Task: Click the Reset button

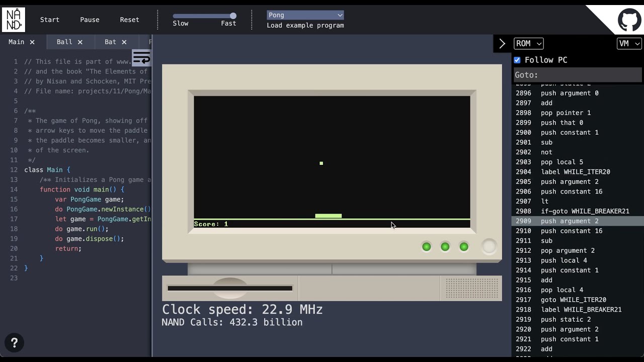Action: (x=129, y=20)
